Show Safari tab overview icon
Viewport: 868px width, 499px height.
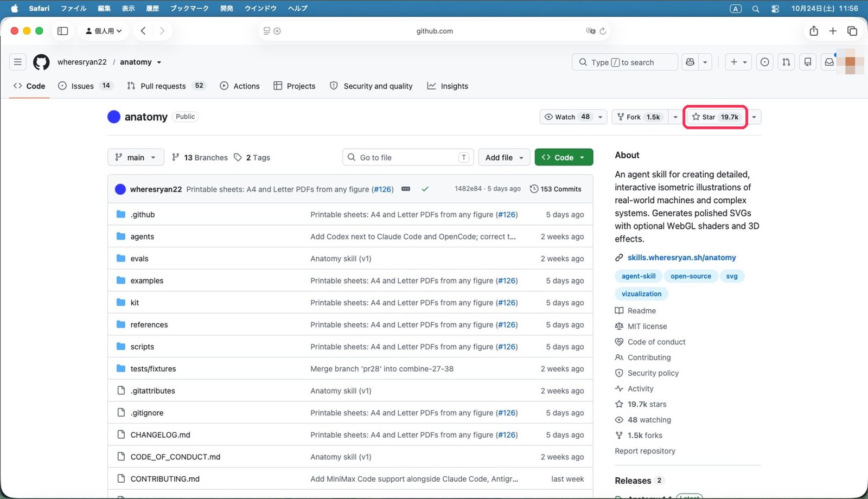pos(852,31)
